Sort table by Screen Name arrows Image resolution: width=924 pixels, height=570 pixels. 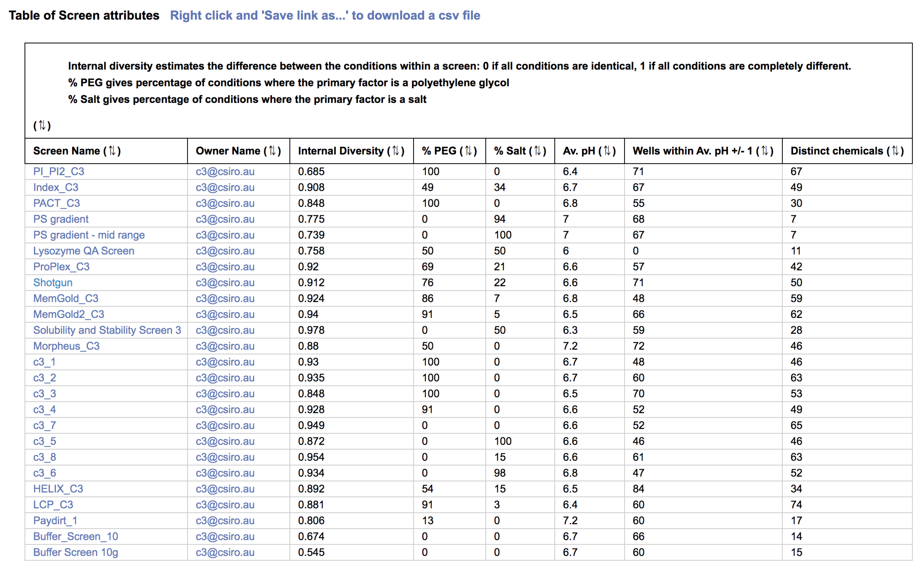pyautogui.click(x=112, y=151)
